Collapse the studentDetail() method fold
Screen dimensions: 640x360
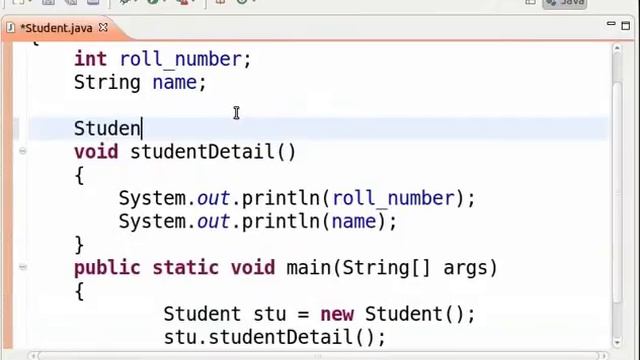[23, 151]
